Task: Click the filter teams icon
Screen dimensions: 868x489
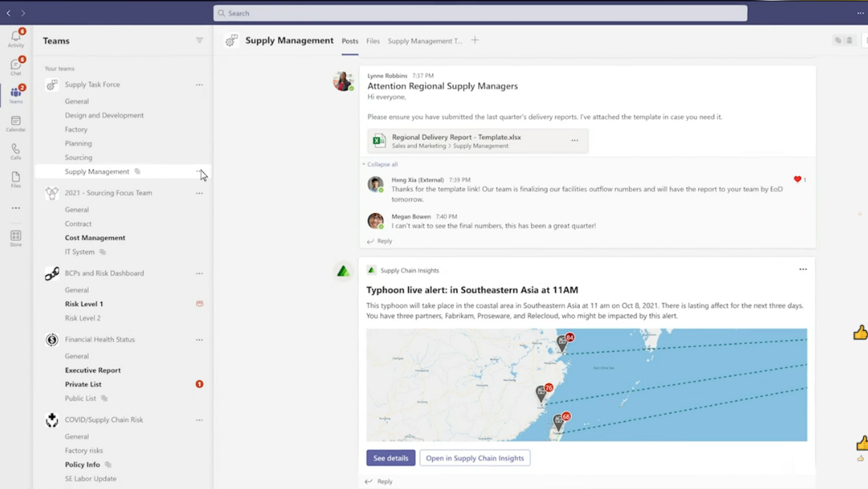Action: pyautogui.click(x=199, y=40)
